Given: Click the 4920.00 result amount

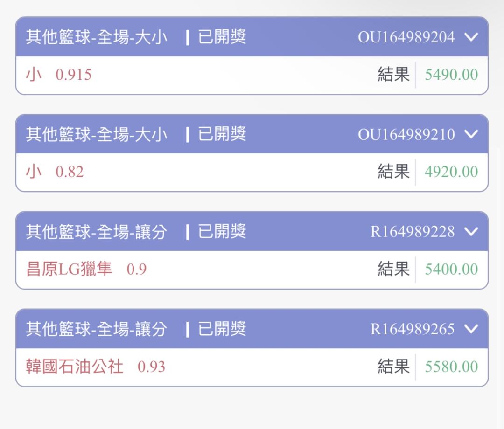Looking at the screenshot, I should pyautogui.click(x=451, y=172).
